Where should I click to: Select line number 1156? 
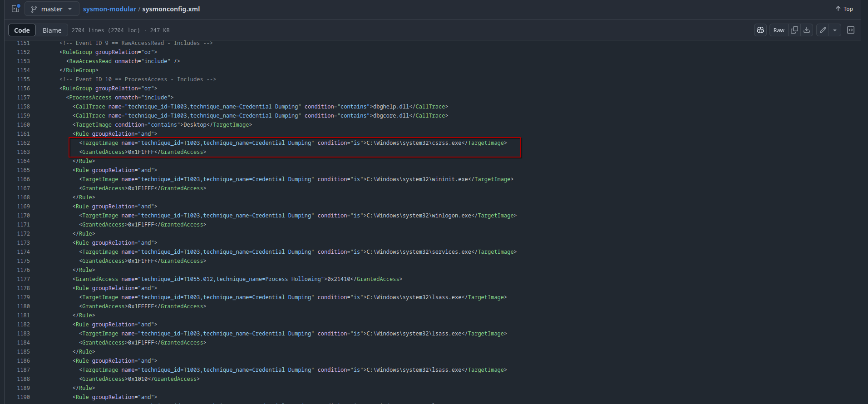23,89
